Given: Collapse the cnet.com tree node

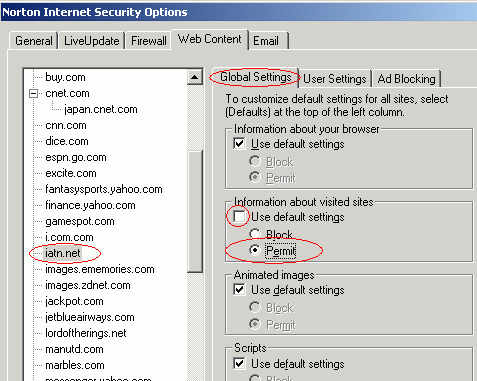Looking at the screenshot, I should [x=33, y=94].
